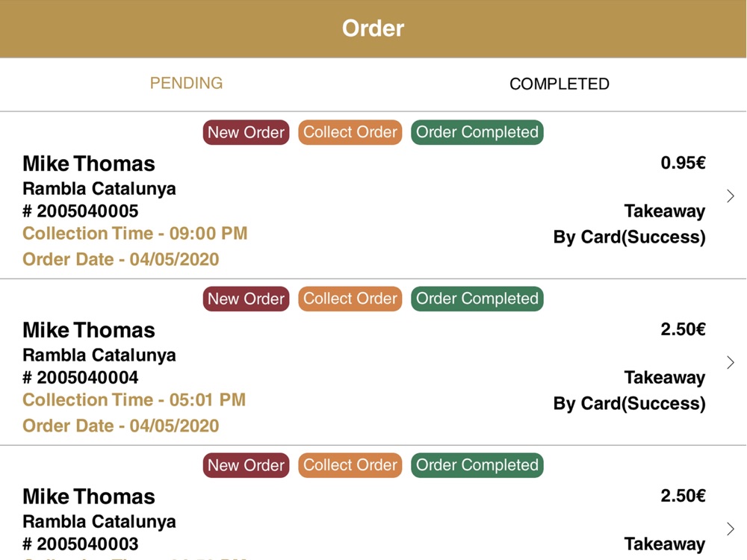
Task: Switch to the PENDING tab
Action: (186, 84)
